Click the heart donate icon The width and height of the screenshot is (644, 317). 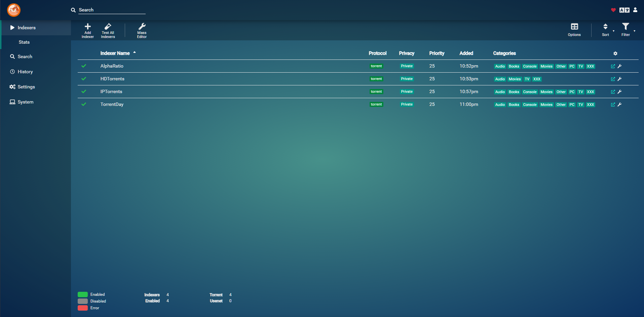[x=613, y=10]
